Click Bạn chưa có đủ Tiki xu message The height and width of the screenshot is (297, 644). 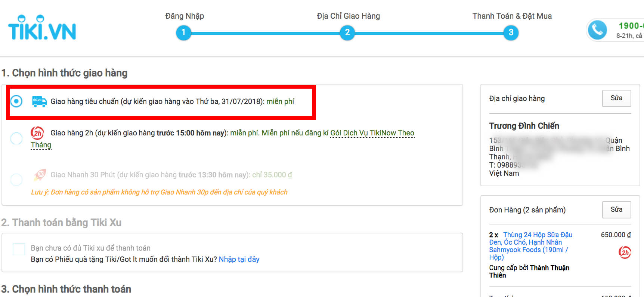click(90, 248)
